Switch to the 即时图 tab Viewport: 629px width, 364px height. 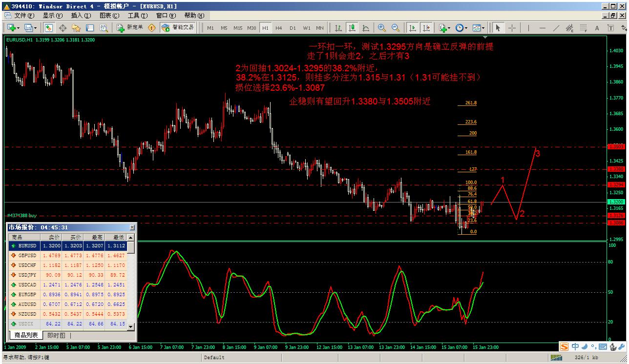click(56, 335)
